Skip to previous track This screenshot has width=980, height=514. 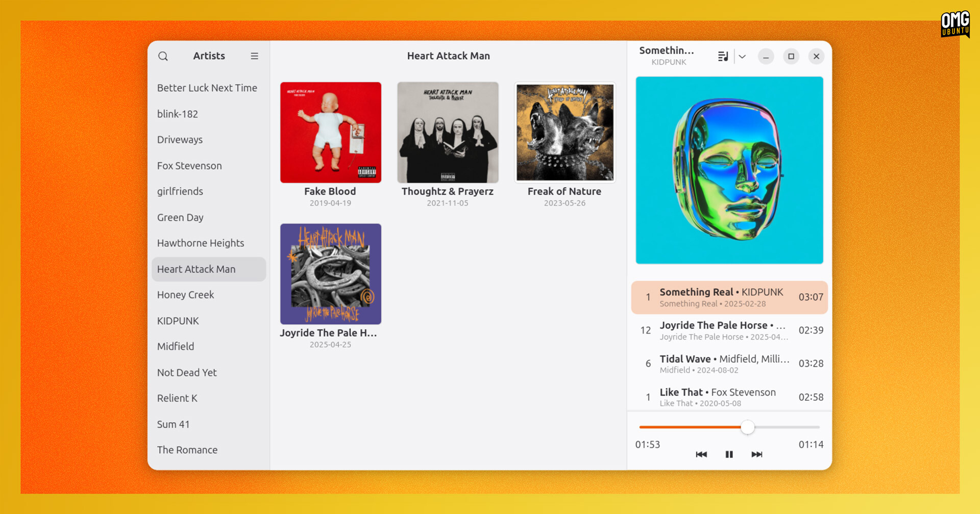(x=701, y=454)
